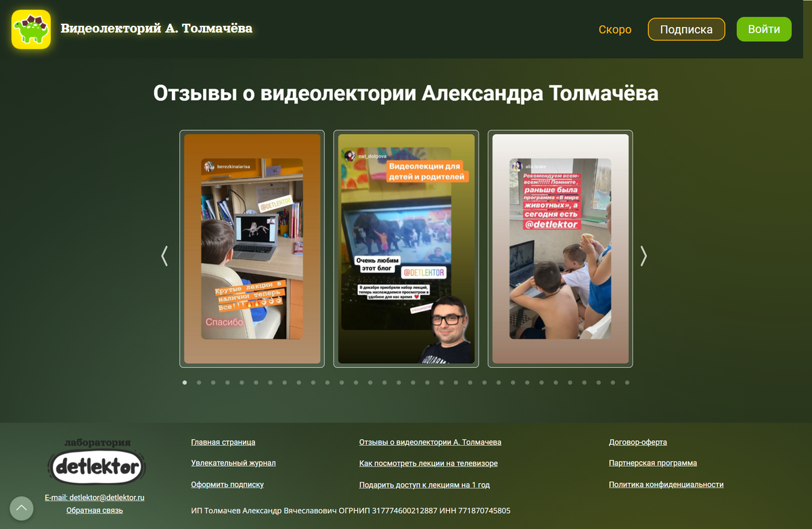Go to previous review with left arrow
The height and width of the screenshot is (529, 812).
pyautogui.click(x=164, y=256)
